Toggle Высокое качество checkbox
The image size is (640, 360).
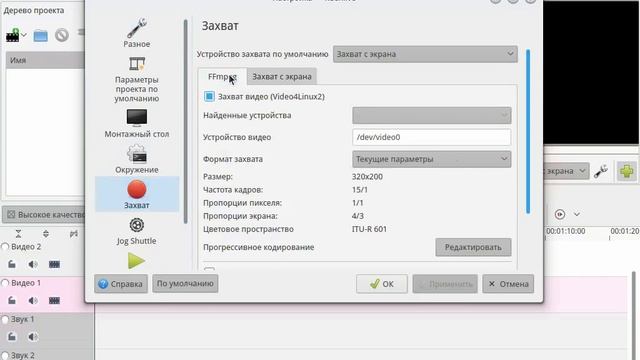tap(11, 215)
